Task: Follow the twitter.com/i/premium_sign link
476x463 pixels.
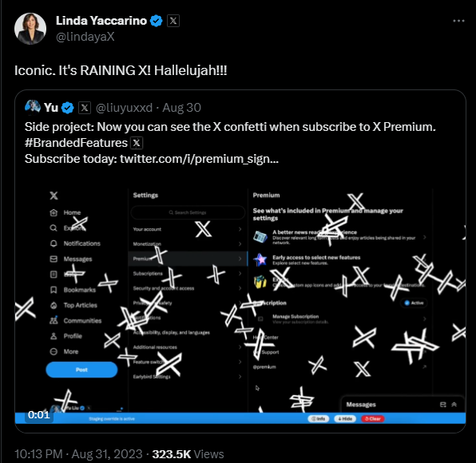Action: 199,159
